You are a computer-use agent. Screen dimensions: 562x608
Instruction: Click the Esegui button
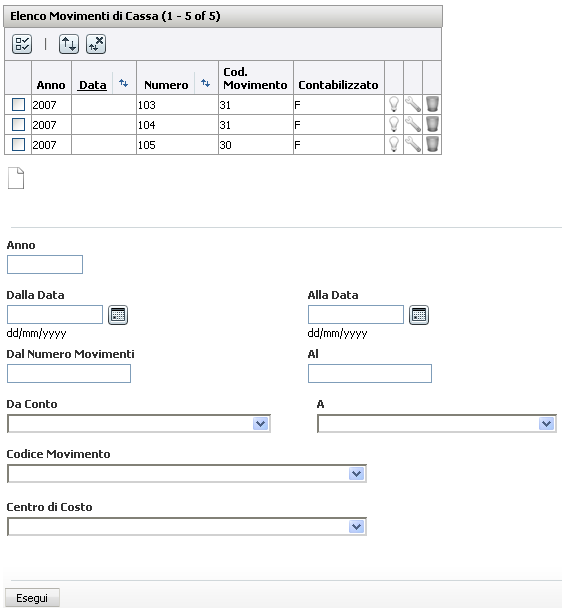point(32,598)
